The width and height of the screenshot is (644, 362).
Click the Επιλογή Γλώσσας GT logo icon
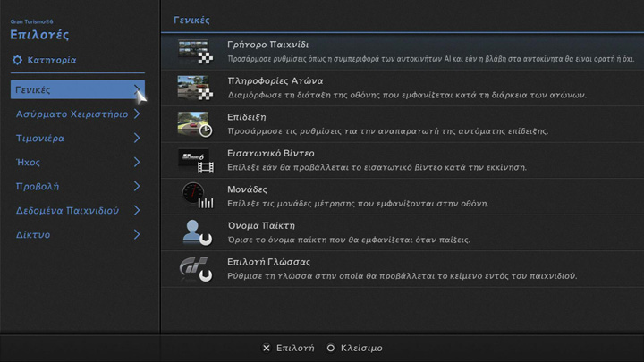(194, 268)
